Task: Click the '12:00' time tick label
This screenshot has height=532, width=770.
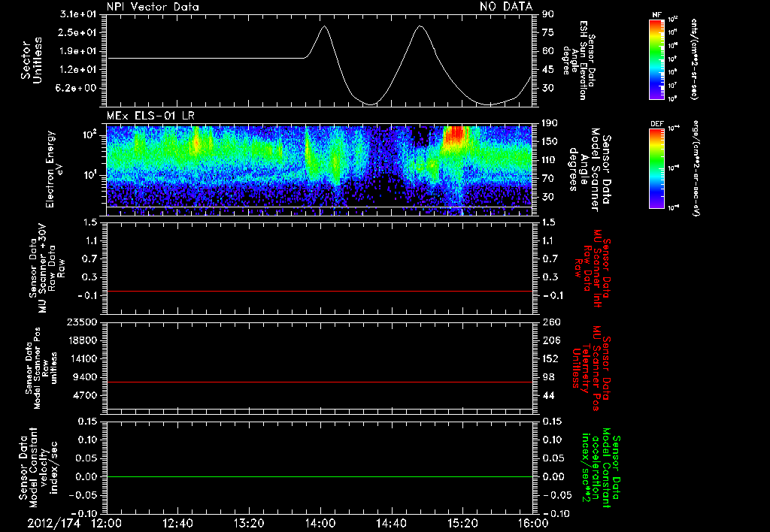Action: coord(107,523)
